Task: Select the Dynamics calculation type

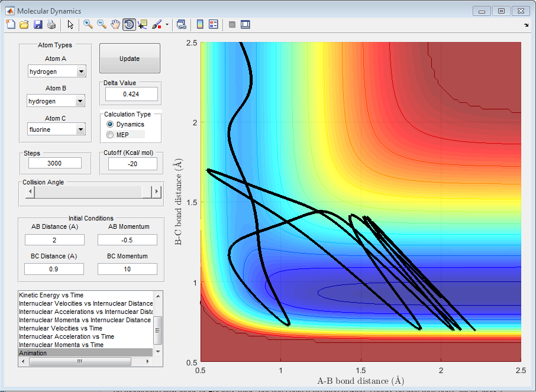Action: click(x=110, y=125)
